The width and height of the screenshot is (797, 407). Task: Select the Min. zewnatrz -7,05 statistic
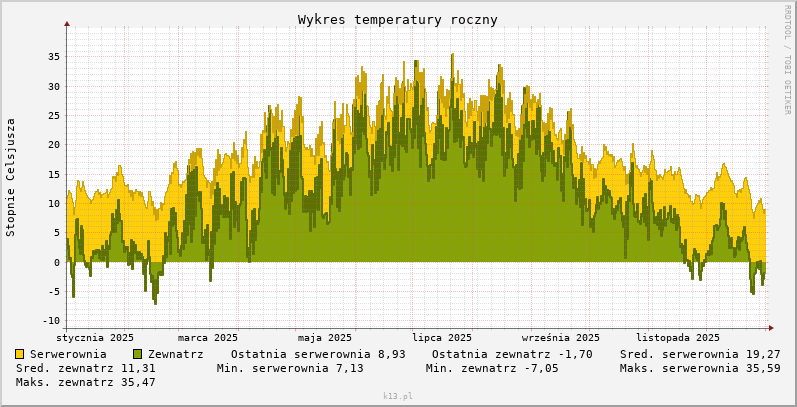(492, 368)
